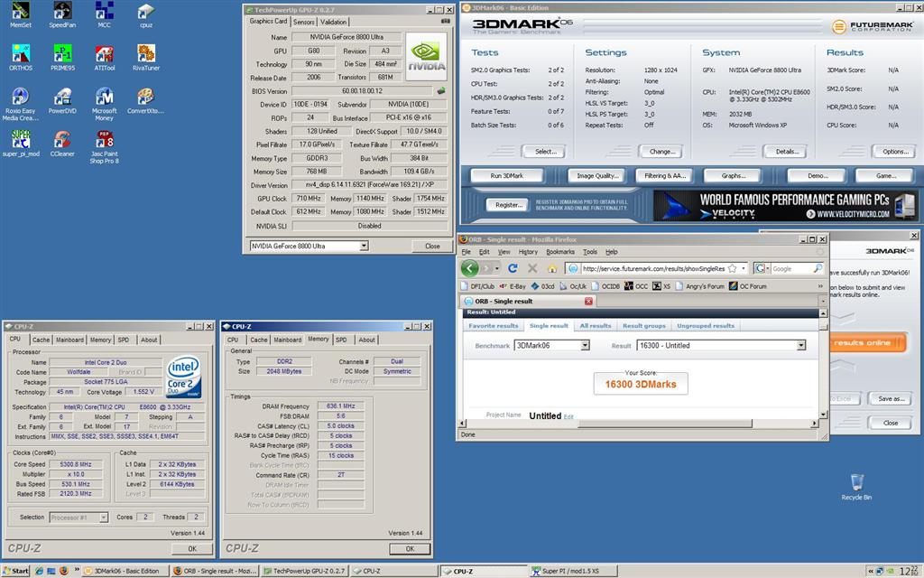The width and height of the screenshot is (924, 578).
Task: Open the PRIME95 desktop icon
Action: [62, 57]
